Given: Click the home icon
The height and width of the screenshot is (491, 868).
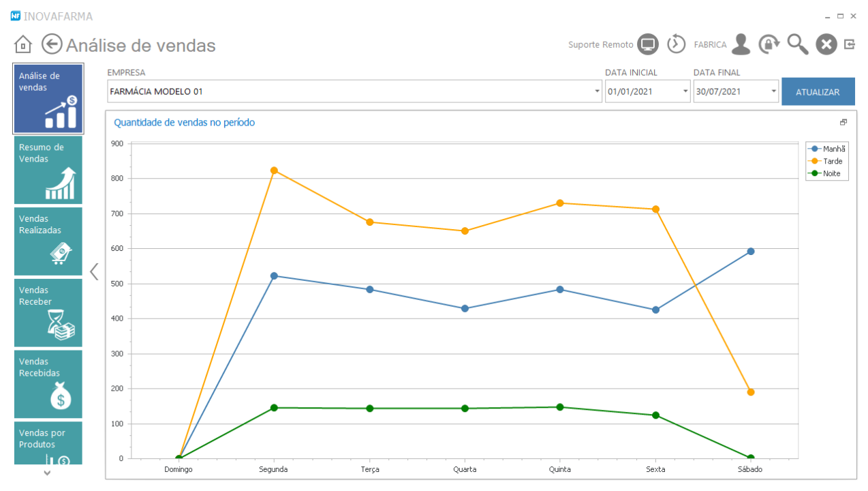Looking at the screenshot, I should pyautogui.click(x=23, y=45).
